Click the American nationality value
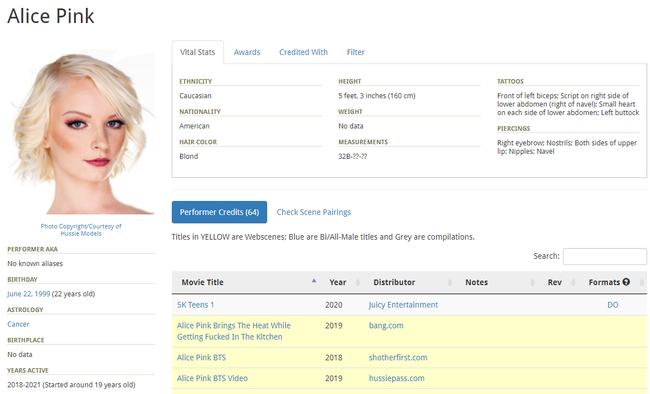This screenshot has width=650, height=394. pos(194,126)
